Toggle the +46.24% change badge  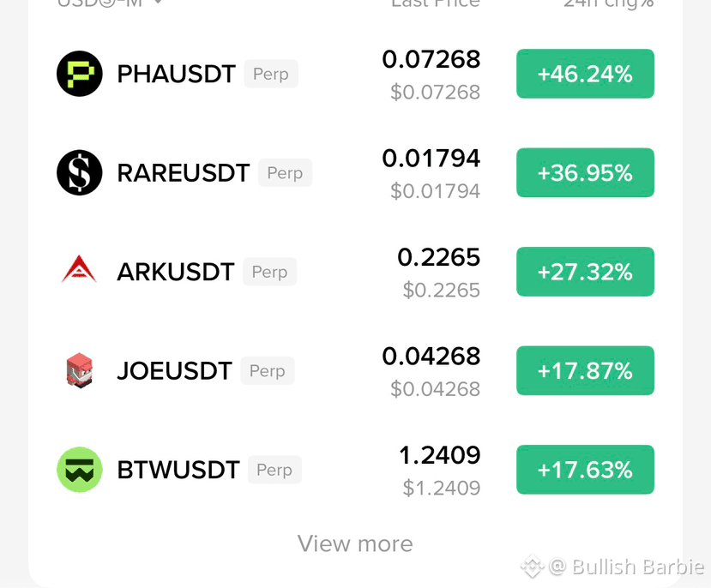tap(585, 74)
